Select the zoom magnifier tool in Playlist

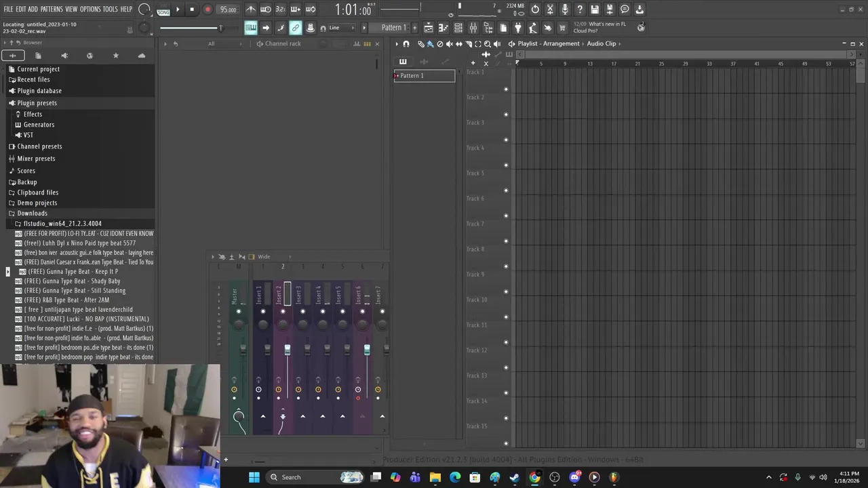pyautogui.click(x=487, y=44)
